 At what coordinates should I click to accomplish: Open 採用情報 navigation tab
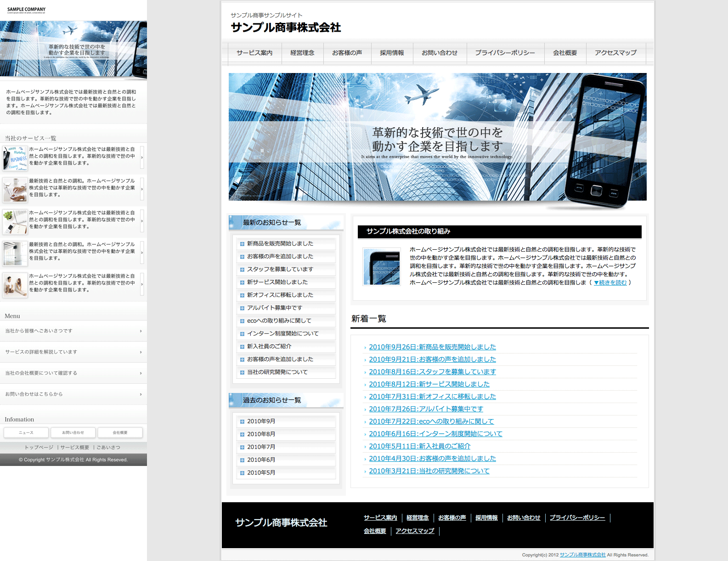392,53
